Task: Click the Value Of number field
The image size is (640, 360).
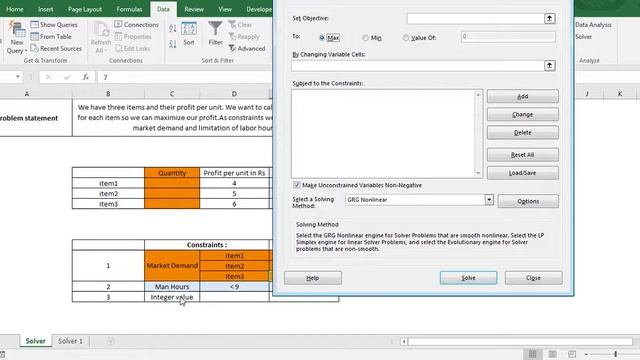Action: click(x=508, y=37)
